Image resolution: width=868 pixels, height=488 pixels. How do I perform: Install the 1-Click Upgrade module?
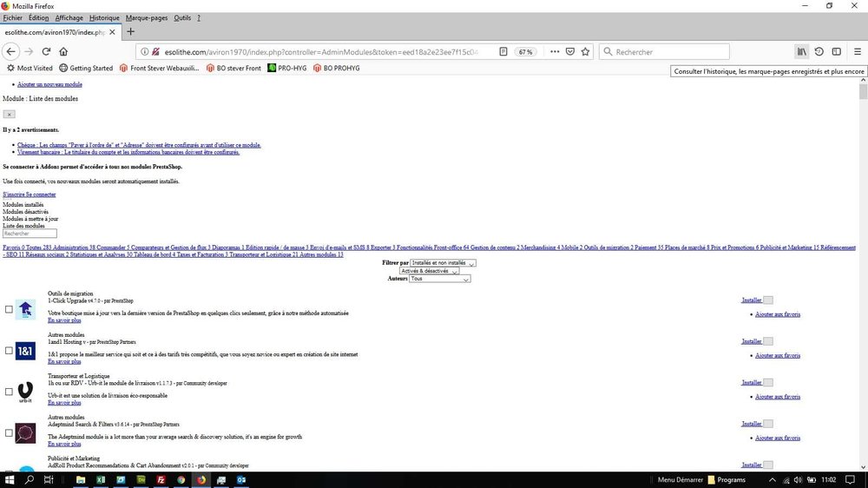pyautogui.click(x=751, y=300)
